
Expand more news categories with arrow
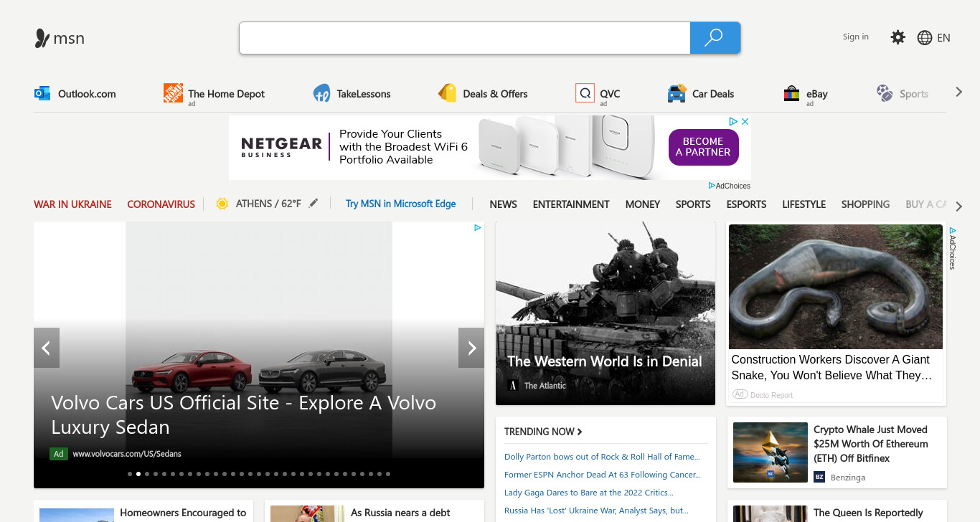[x=959, y=207]
